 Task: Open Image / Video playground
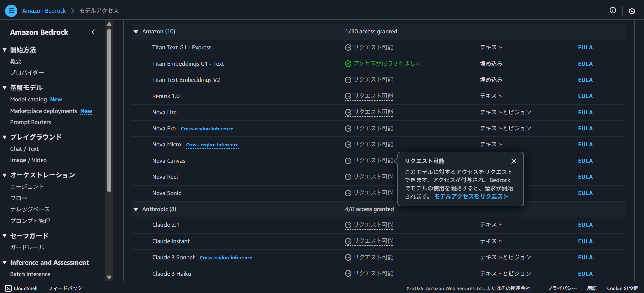pyautogui.click(x=28, y=160)
